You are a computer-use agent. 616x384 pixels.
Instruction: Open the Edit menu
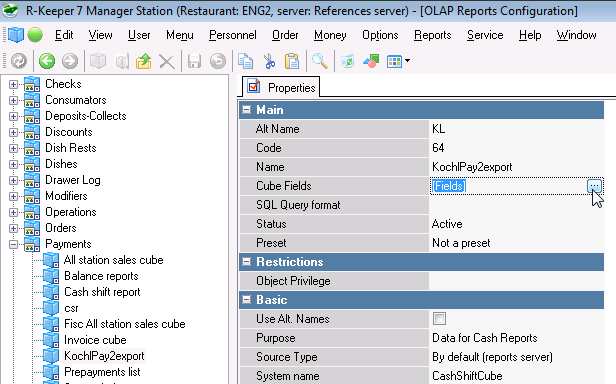[64, 35]
